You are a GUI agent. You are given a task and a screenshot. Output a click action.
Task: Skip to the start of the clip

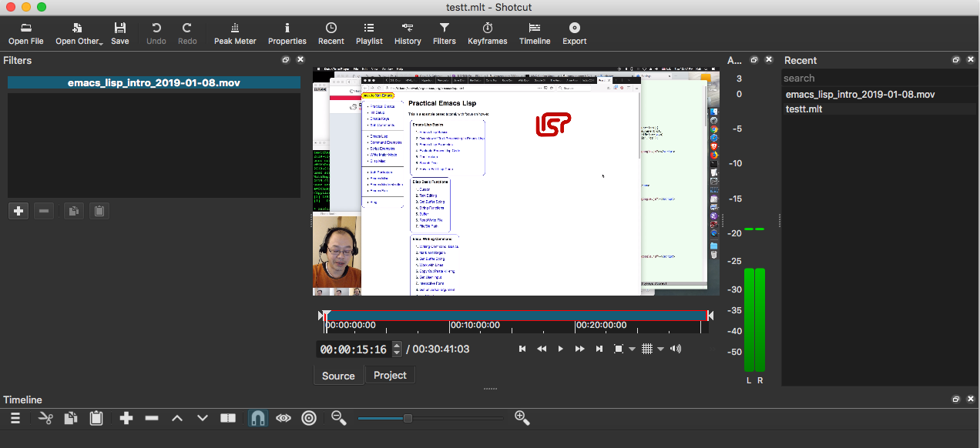point(522,349)
